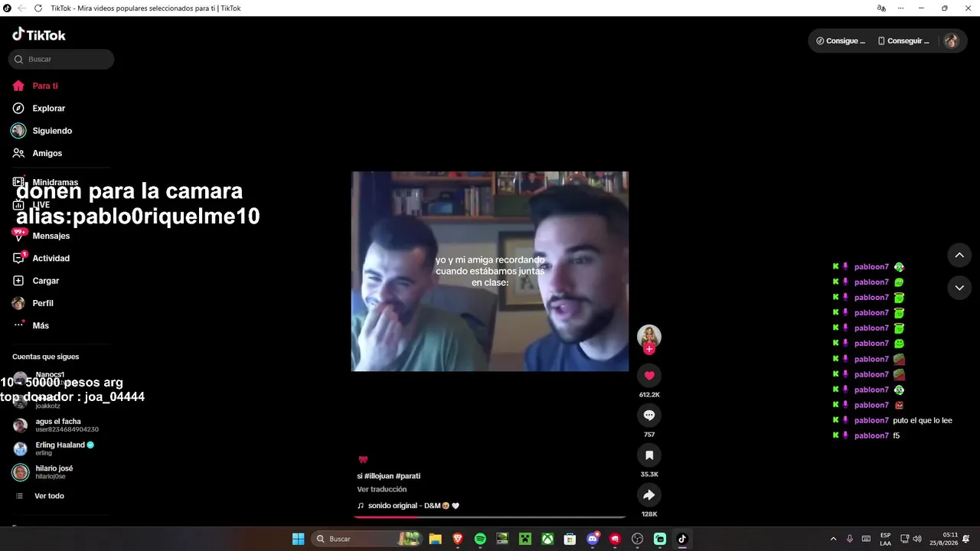
Task: Open the notifications bell in the tray
Action: [x=967, y=539]
